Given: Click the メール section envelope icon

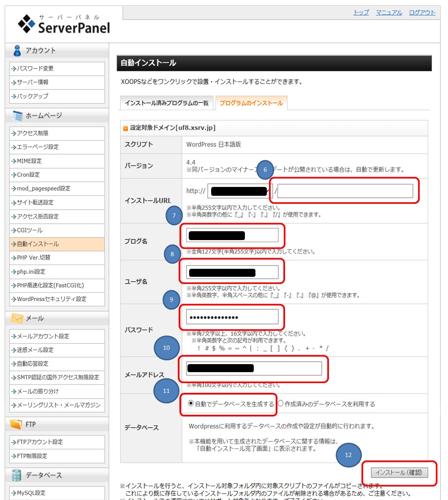Looking at the screenshot, I should point(17,318).
